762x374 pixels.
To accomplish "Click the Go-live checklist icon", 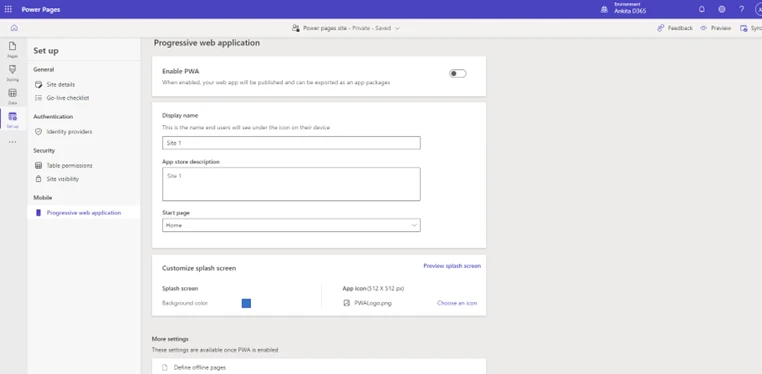I will [x=38, y=98].
